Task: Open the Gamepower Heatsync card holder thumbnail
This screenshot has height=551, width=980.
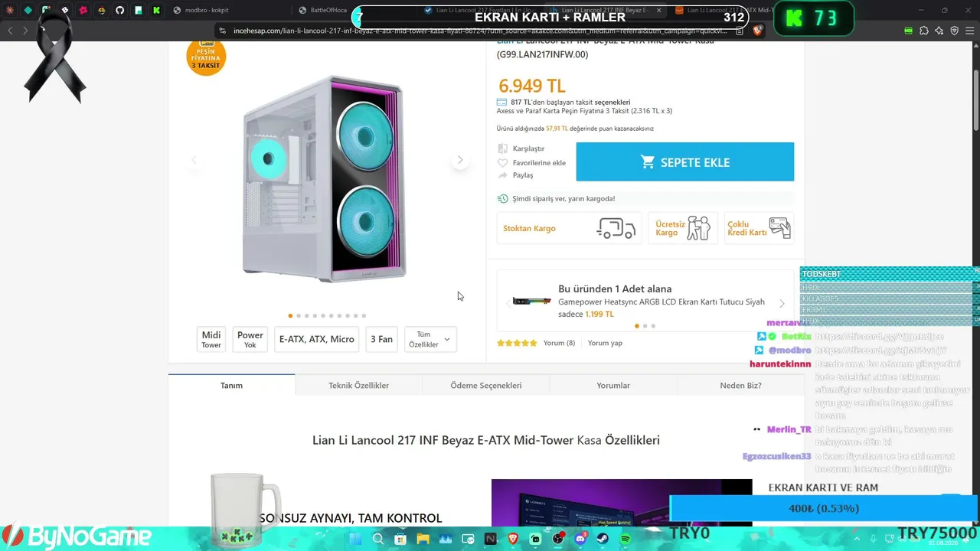Action: tap(532, 301)
